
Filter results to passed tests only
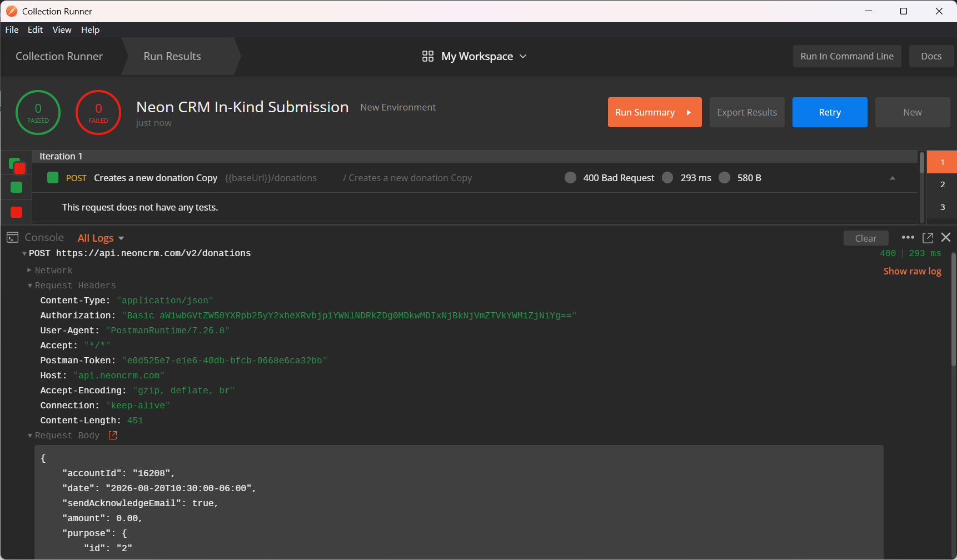17,187
